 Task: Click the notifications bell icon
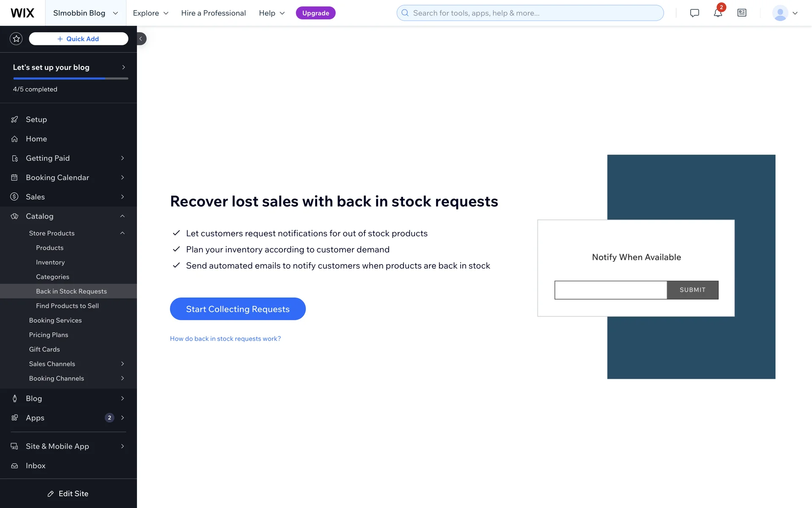pos(718,13)
